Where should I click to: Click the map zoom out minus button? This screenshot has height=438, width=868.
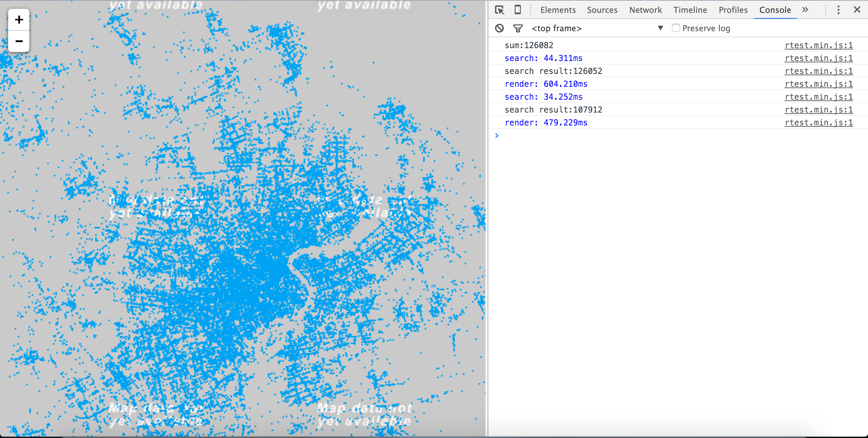tap(19, 41)
